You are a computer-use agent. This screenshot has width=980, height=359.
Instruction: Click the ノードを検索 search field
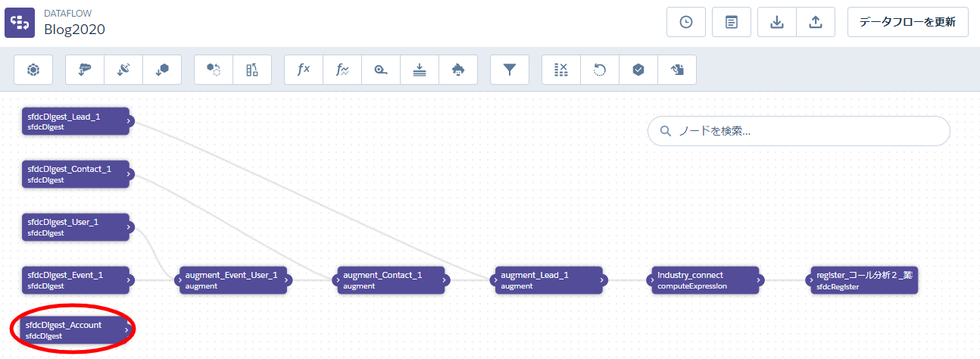798,131
